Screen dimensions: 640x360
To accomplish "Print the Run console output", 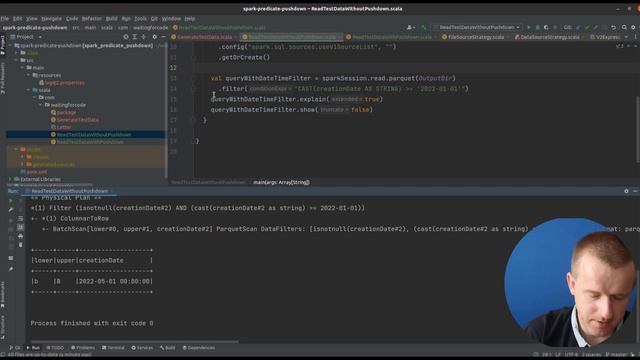I will (20, 236).
